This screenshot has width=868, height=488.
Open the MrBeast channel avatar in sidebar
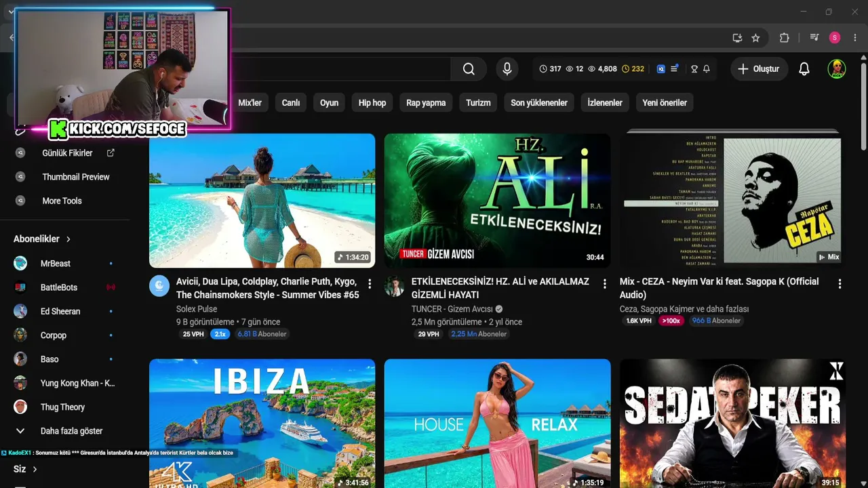(20, 263)
